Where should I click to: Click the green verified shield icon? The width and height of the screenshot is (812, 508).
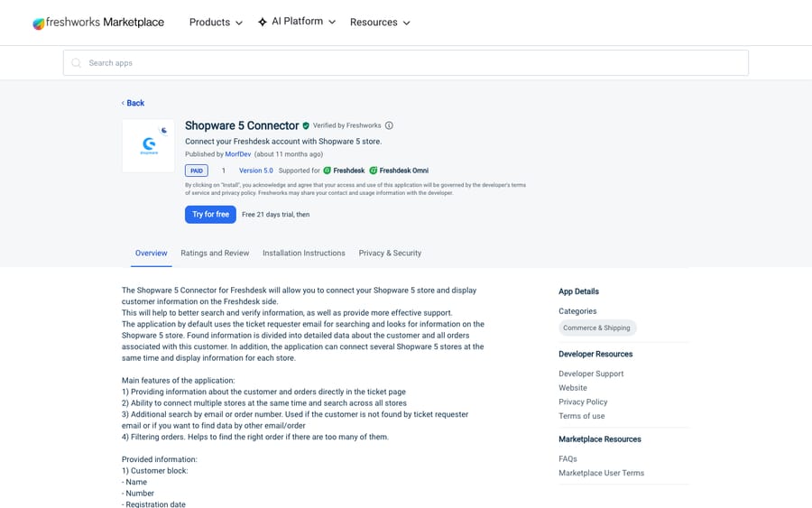click(306, 125)
